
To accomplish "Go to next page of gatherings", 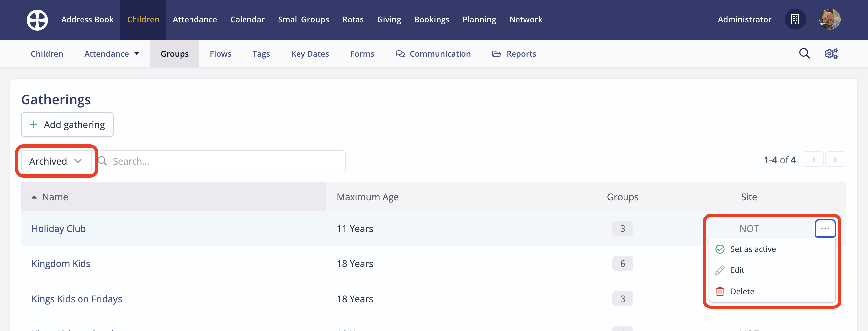I will [x=835, y=160].
